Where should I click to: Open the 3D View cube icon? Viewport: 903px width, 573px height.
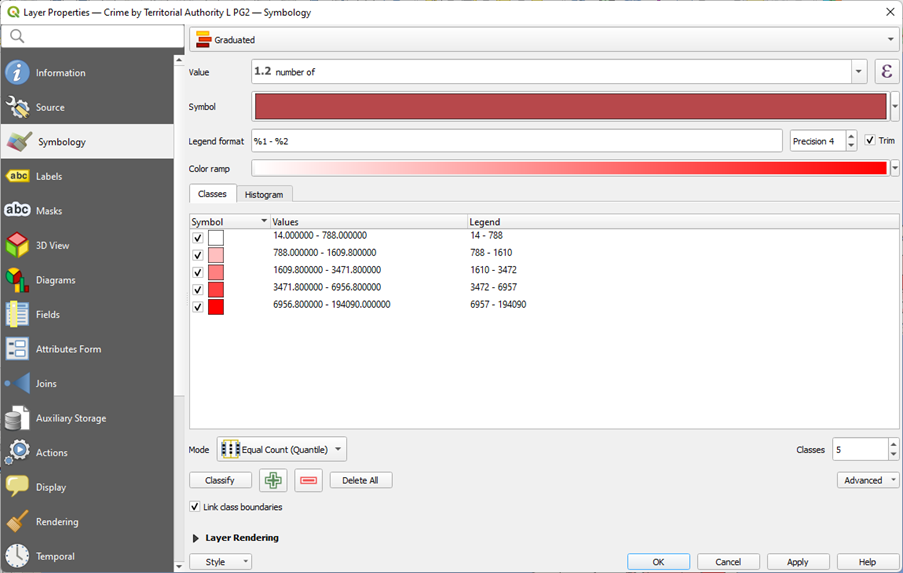[x=17, y=245]
